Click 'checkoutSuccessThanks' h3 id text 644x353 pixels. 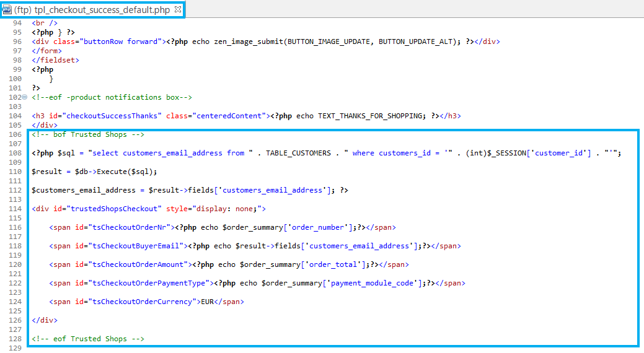pyautogui.click(x=112, y=116)
